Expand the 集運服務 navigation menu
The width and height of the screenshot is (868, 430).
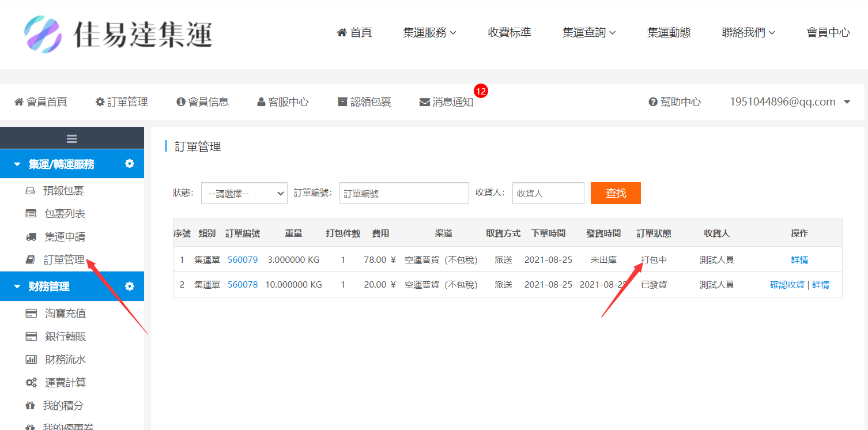pyautogui.click(x=429, y=32)
